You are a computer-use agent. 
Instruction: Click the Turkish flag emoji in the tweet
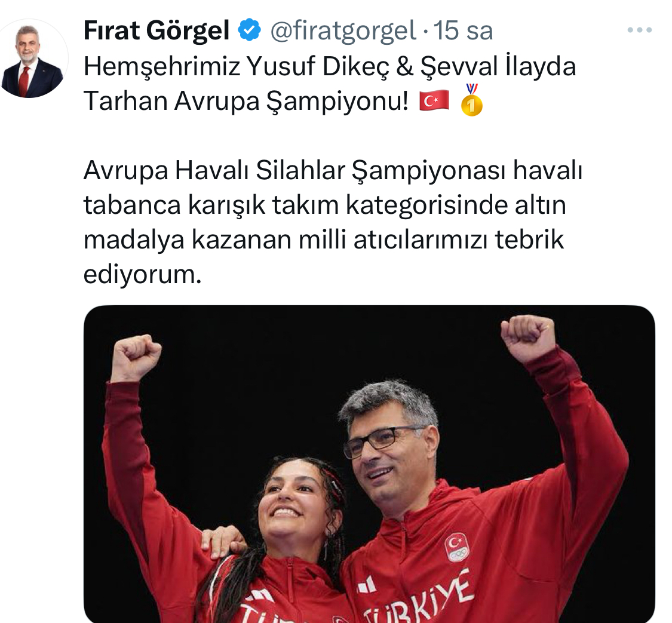[x=434, y=102]
